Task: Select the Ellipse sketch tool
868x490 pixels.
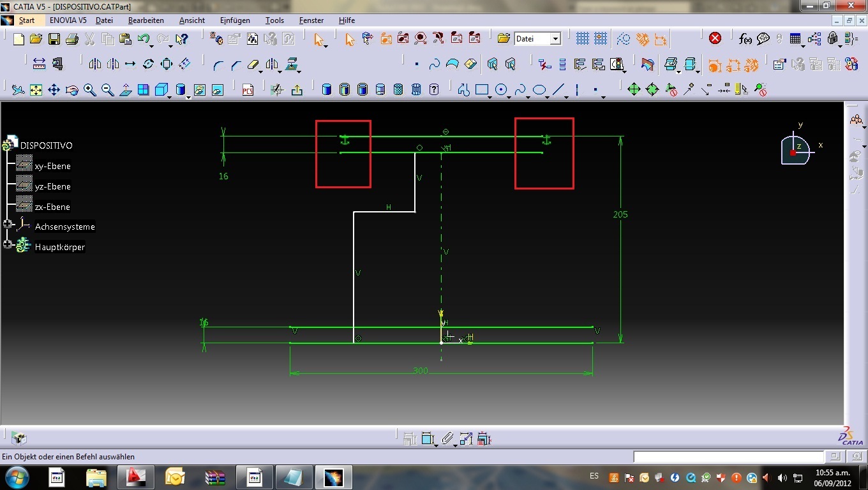Action: 540,90
